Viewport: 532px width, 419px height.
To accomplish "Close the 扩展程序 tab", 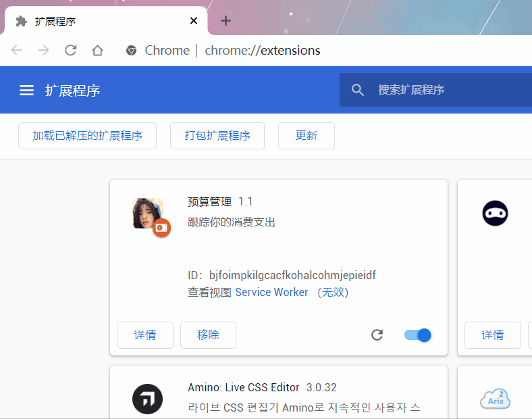I will [194, 21].
